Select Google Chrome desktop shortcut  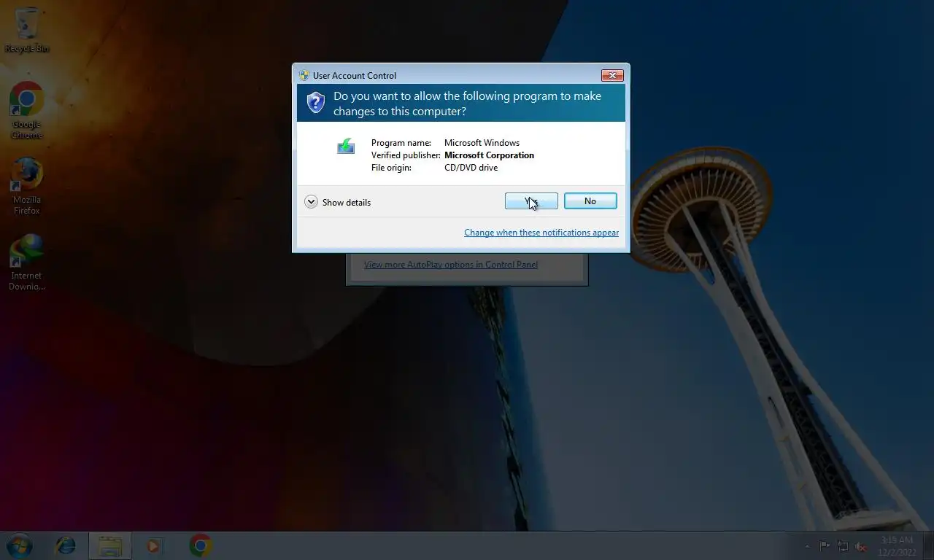27,109
